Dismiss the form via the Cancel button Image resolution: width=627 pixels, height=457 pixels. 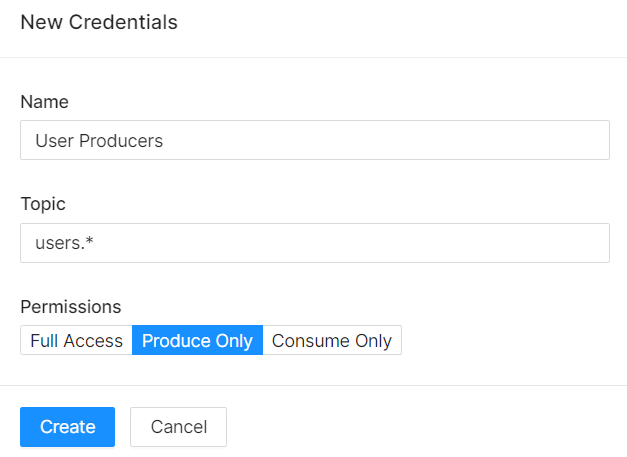coord(178,427)
